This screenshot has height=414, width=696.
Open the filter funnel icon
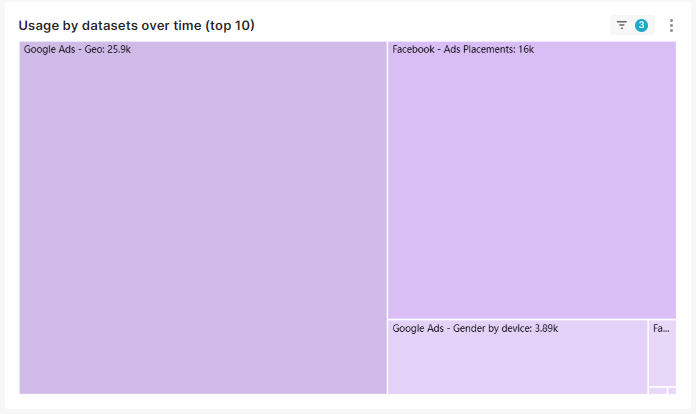[621, 25]
